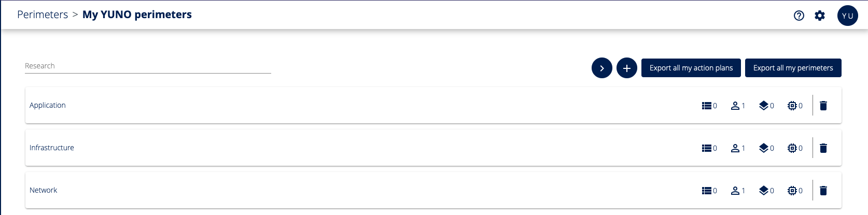The height and width of the screenshot is (215, 868).
Task: Click Export all my perimeters
Action: point(793,68)
